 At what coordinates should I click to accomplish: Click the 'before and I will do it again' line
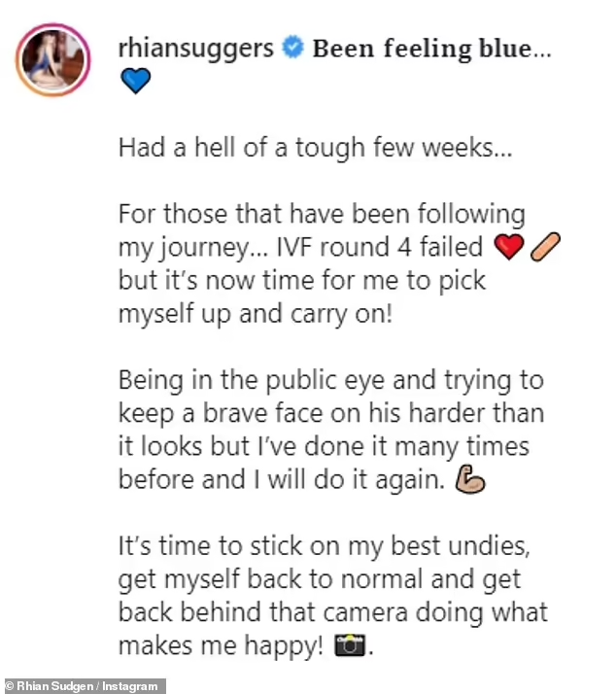[282, 479]
